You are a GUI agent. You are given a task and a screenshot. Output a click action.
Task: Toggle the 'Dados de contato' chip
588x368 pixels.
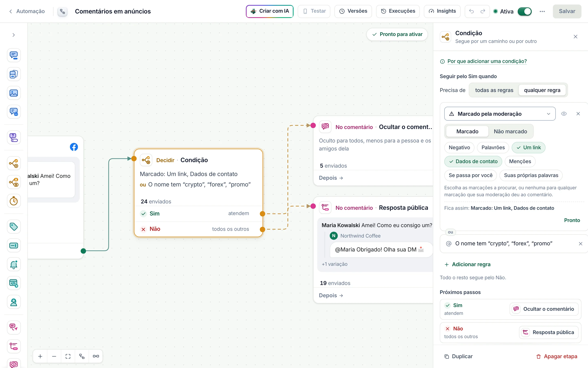point(473,161)
